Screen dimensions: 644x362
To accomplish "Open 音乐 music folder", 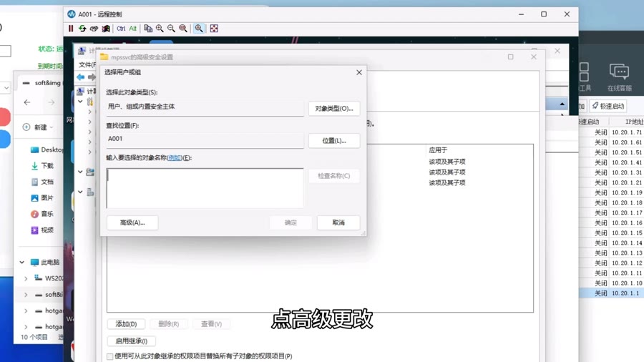I will 42,214.
